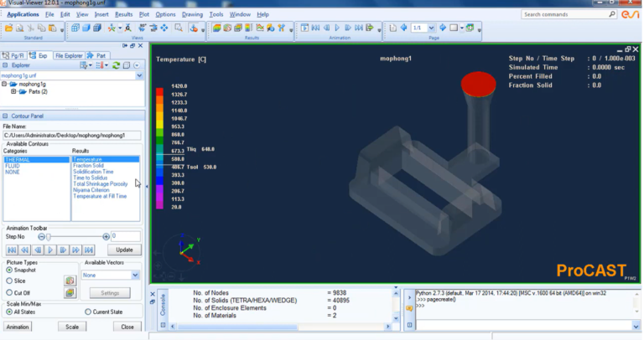Collapse the Explorer panel header
This screenshot has width=644, height=340.
point(5,65)
